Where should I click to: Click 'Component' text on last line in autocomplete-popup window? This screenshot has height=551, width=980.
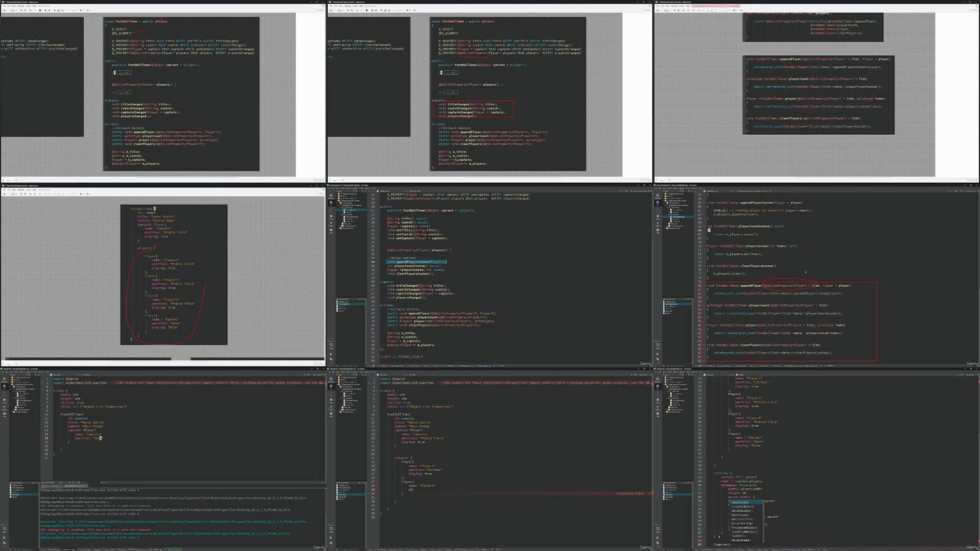coord(723,544)
